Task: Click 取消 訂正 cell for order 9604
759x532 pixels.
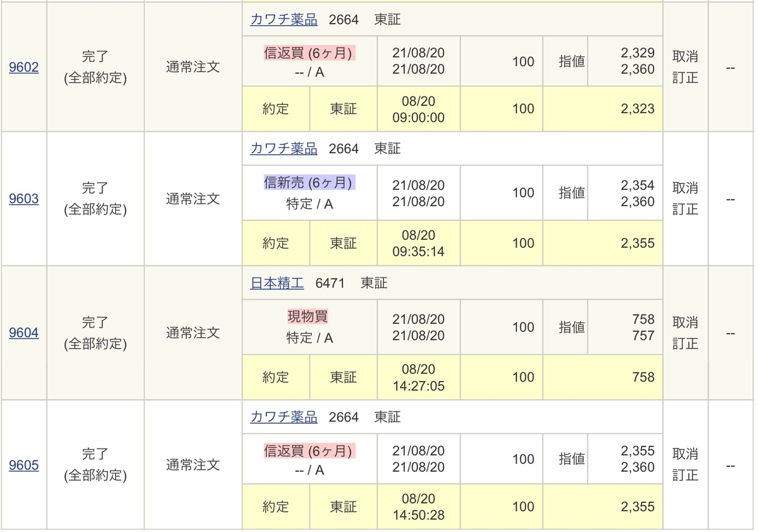Action: click(x=685, y=332)
